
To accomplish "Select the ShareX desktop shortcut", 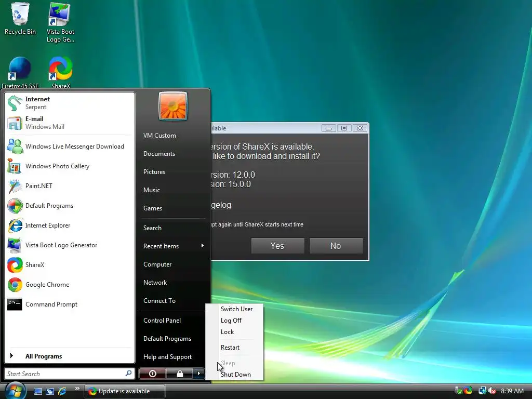I will click(x=60, y=72).
